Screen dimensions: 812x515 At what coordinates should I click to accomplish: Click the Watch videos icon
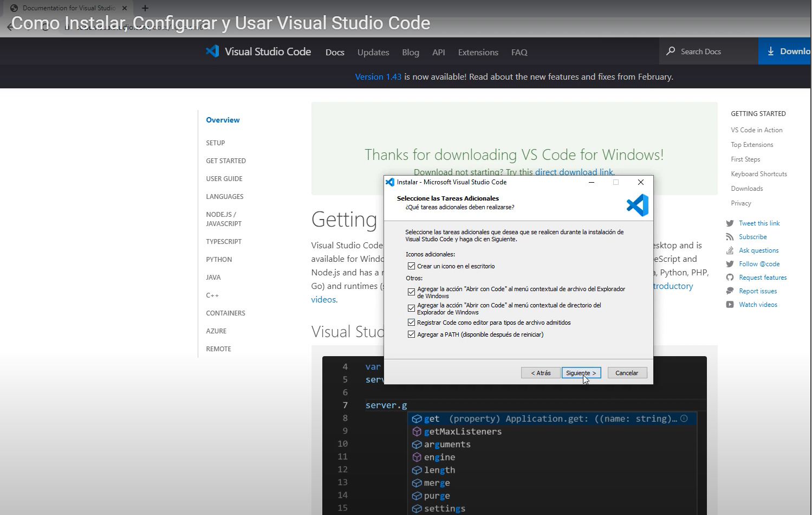click(730, 304)
